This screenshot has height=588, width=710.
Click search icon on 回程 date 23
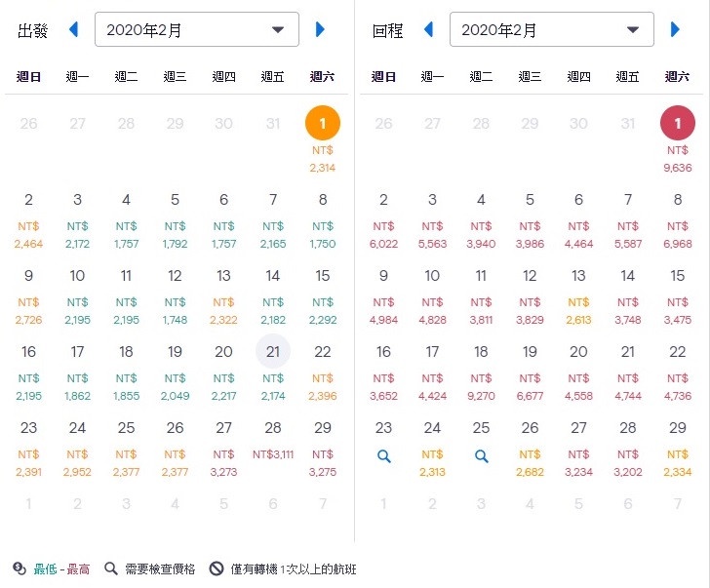tap(384, 456)
